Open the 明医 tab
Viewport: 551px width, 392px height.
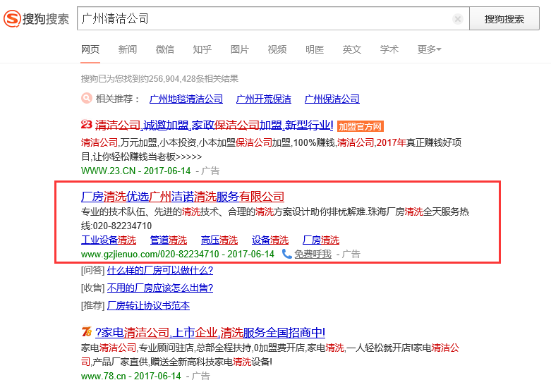click(x=315, y=49)
